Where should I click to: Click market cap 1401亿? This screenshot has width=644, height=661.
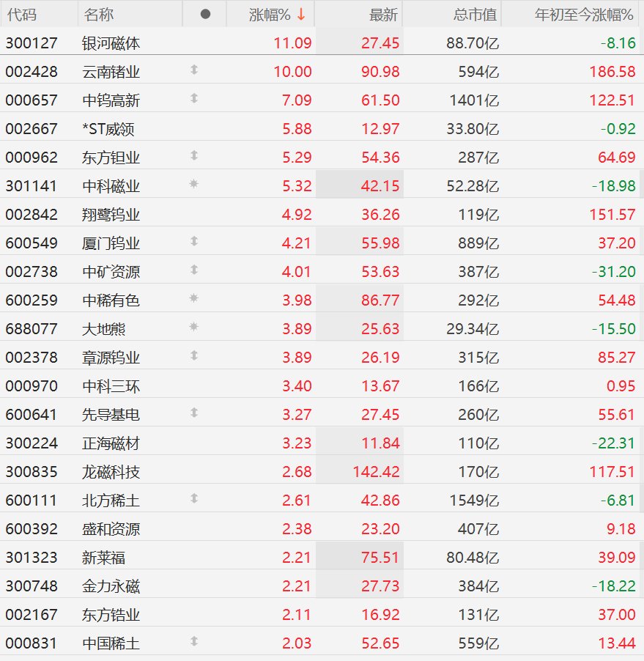474,100
